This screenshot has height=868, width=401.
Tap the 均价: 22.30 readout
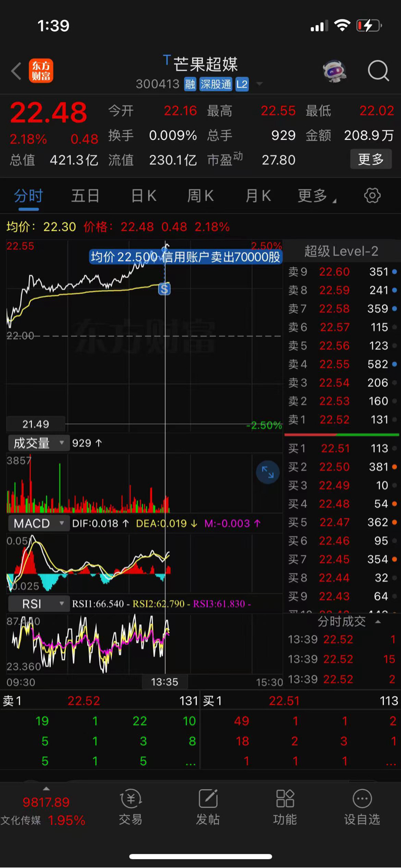41,227
